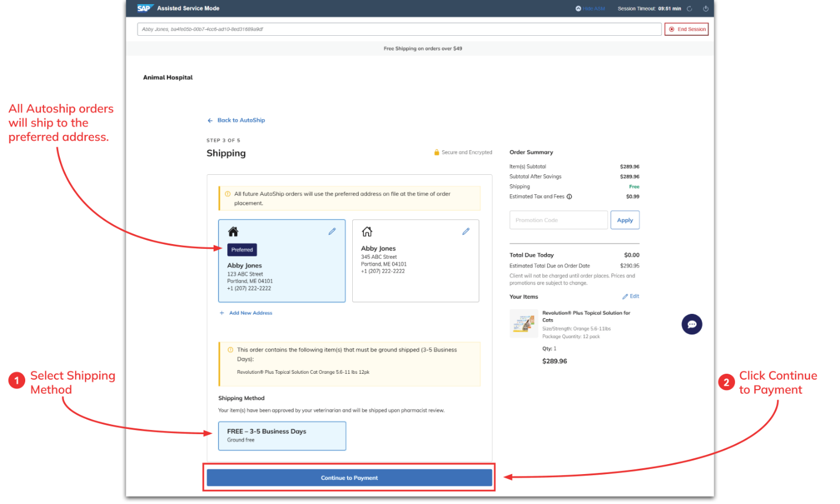Click outlined home icon on second address
The image size is (840, 504).
[x=367, y=232]
